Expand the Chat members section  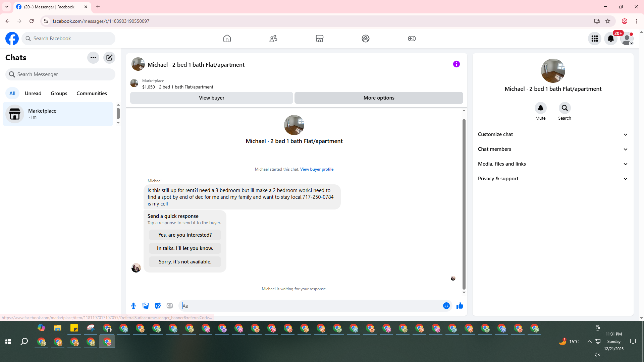[553, 149]
